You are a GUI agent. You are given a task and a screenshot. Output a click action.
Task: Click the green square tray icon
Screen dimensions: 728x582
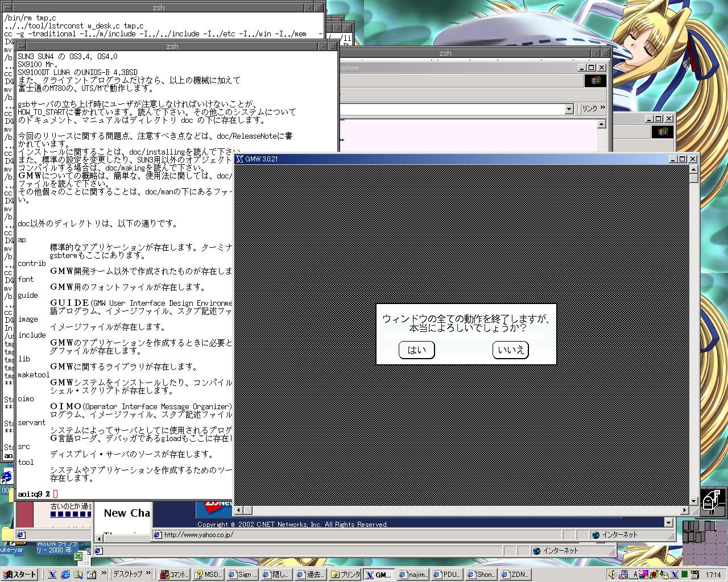[x=685, y=575]
